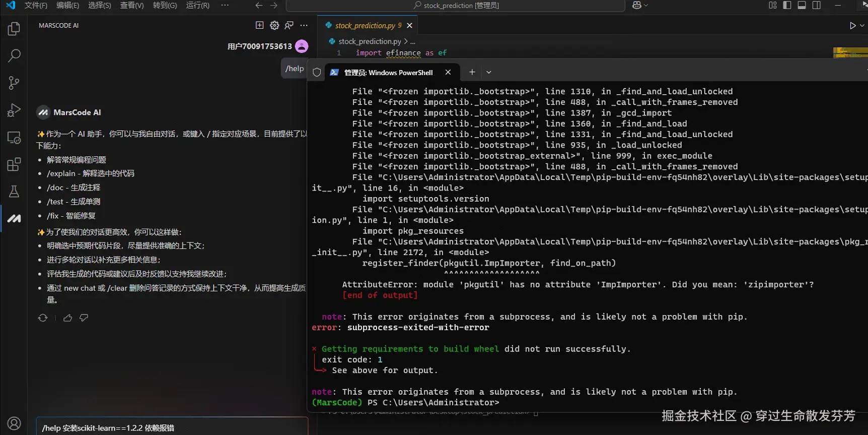Image resolution: width=868 pixels, height=435 pixels.
Task: Toggle the bottom panel layout
Action: pyautogui.click(x=802, y=6)
